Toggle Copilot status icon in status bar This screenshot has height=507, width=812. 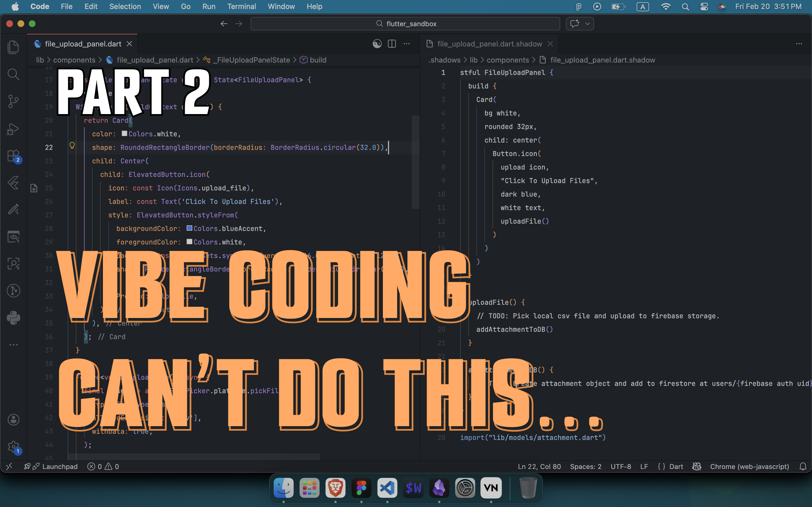(x=697, y=466)
